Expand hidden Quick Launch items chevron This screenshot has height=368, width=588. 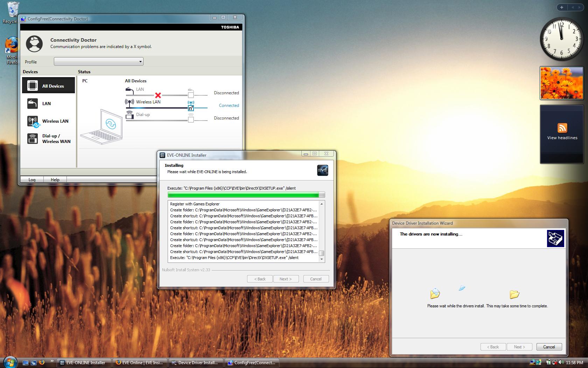click(52, 361)
